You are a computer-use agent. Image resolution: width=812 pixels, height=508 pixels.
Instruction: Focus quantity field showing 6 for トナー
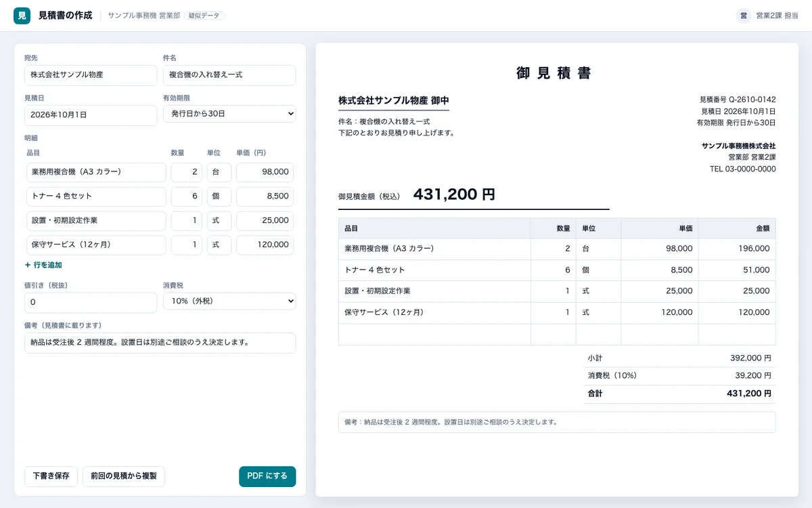(x=187, y=196)
